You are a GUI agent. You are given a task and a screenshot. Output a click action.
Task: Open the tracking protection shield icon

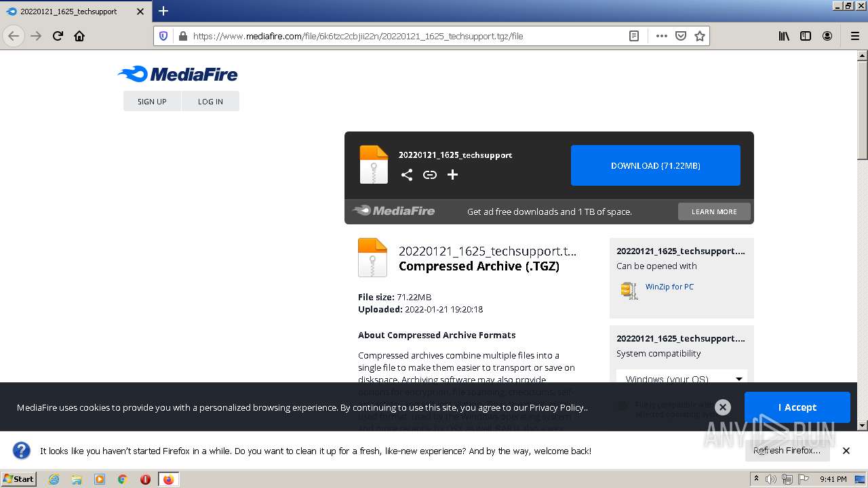(163, 36)
